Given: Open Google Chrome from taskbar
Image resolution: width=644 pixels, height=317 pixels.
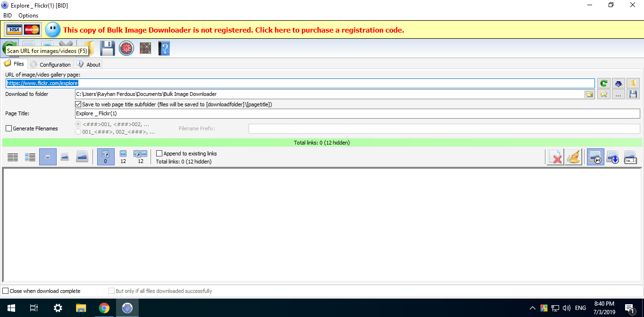Looking at the screenshot, I should pos(104,308).
